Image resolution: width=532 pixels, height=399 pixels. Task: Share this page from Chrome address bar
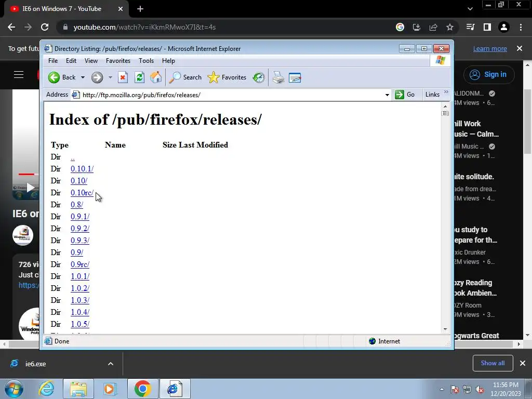click(433, 27)
